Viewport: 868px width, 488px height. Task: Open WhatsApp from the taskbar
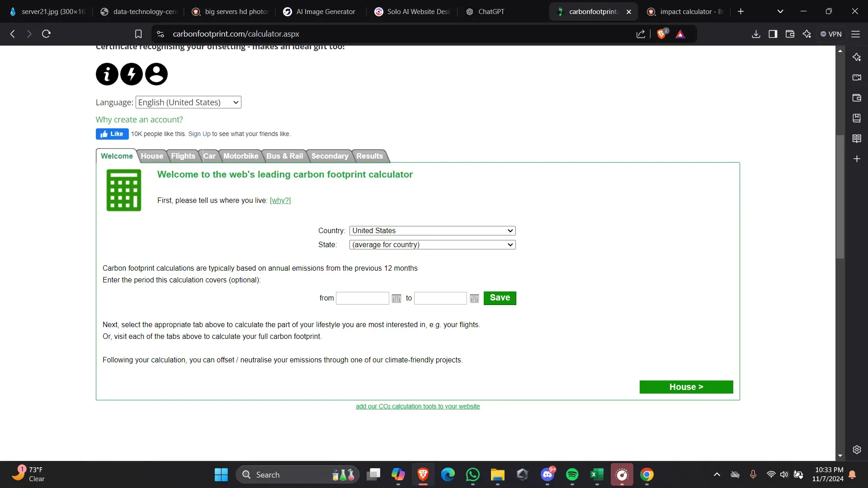click(472, 474)
